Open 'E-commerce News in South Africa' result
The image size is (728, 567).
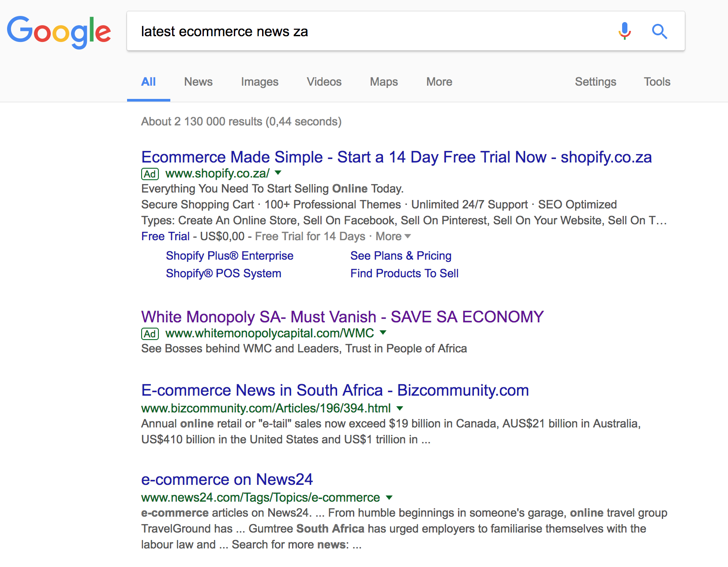[x=335, y=390]
